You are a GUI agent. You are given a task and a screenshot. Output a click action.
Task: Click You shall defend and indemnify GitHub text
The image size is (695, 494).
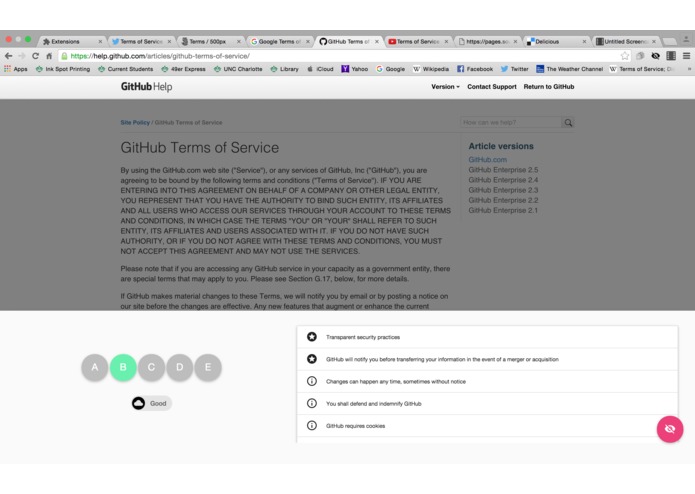[x=374, y=404]
